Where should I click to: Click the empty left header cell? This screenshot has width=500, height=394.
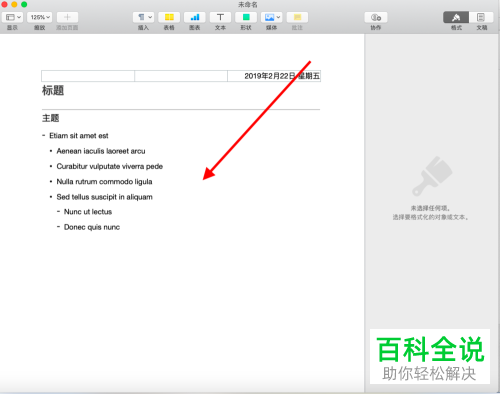(x=88, y=76)
